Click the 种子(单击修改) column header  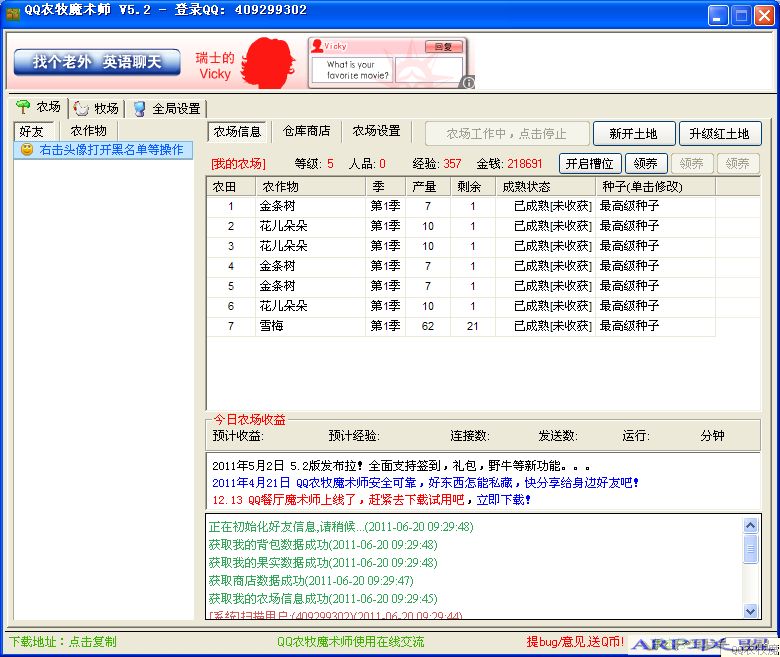[655, 187]
